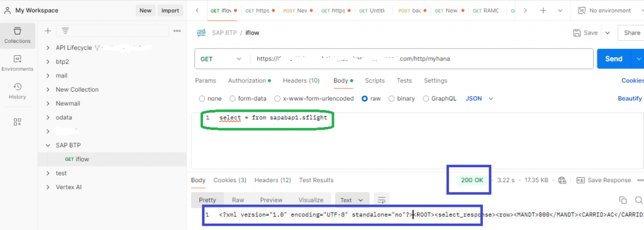The image size is (644, 230).
Task: Click the Share button
Action: pyautogui.click(x=631, y=33)
